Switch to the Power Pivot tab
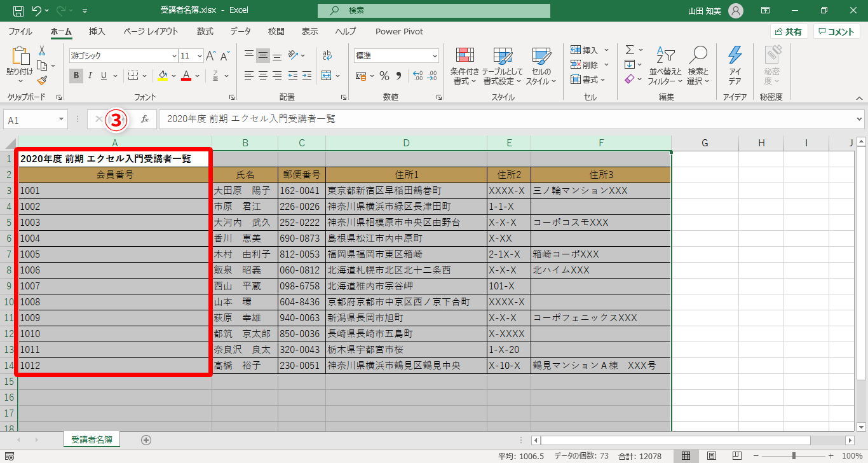This screenshot has width=868, height=463. click(x=399, y=31)
